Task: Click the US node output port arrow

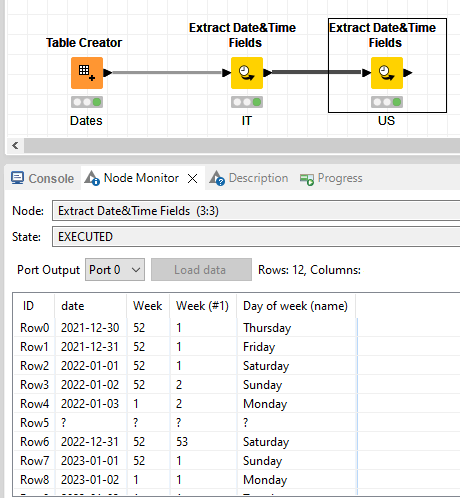Action: pos(408,72)
